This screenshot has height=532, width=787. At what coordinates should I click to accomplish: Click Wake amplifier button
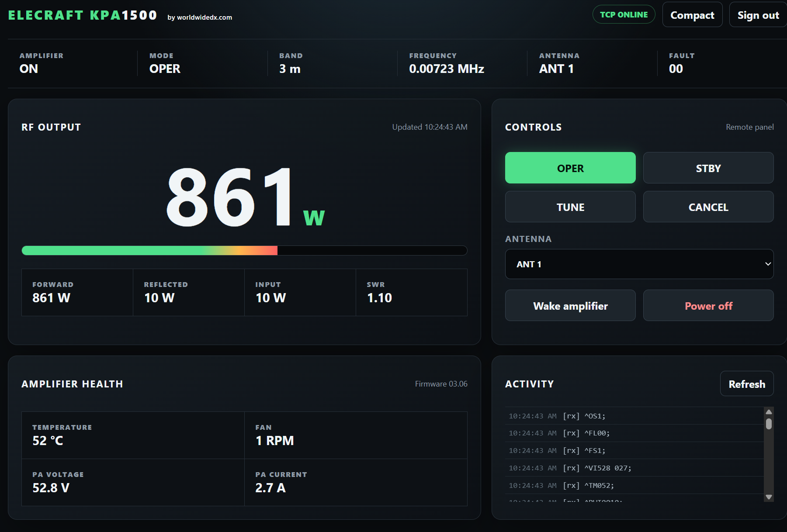pos(570,305)
